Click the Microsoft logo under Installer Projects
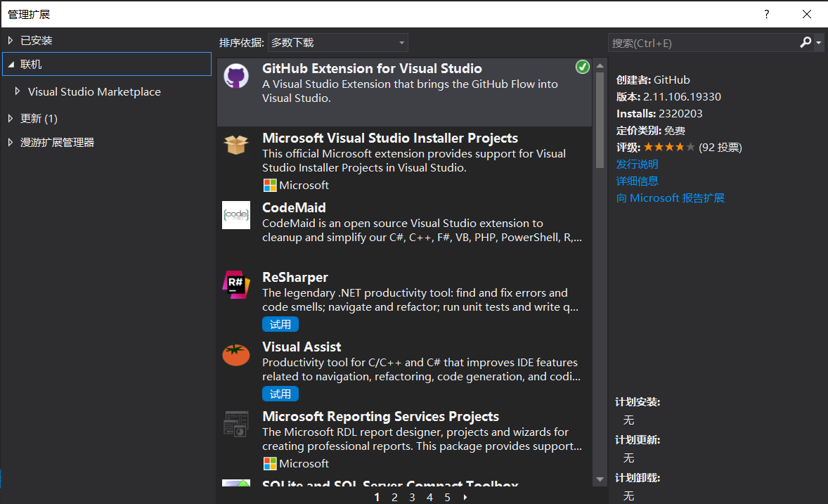Image resolution: width=828 pixels, height=504 pixels. [x=270, y=186]
